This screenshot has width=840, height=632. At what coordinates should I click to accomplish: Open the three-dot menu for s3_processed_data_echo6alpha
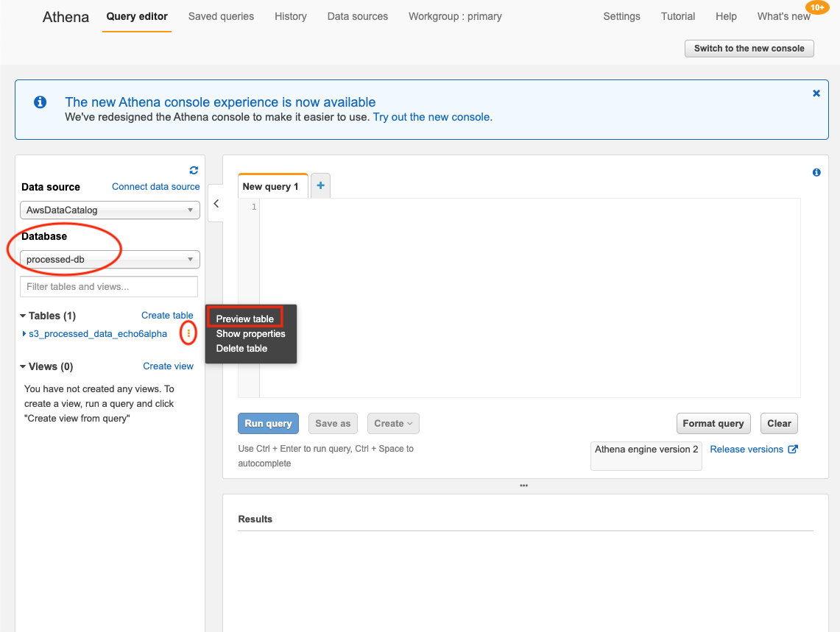point(188,334)
